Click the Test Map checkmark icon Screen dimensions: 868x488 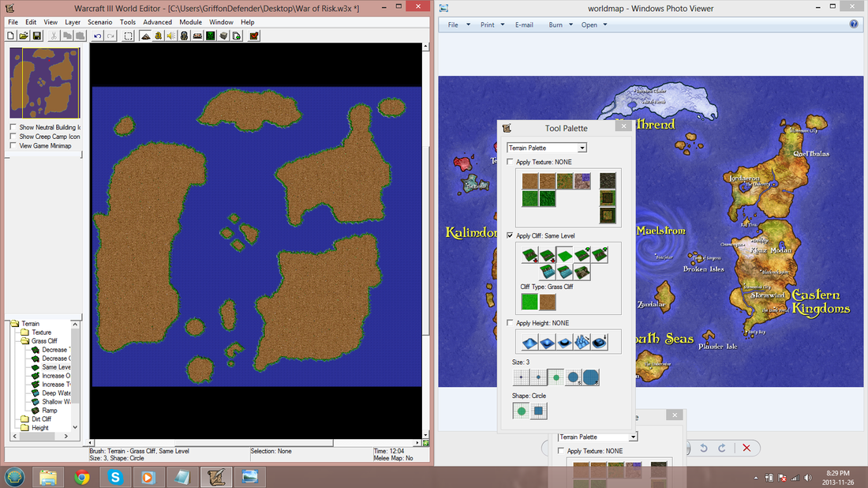(x=254, y=36)
